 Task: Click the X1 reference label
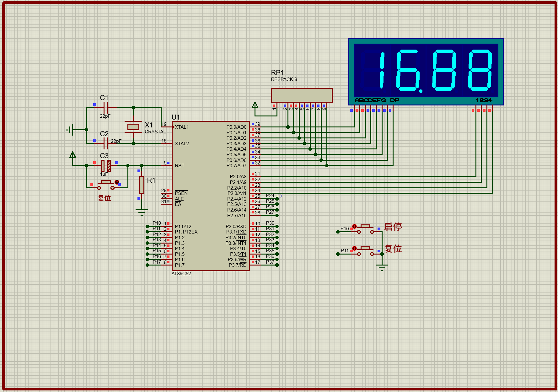[149, 125]
